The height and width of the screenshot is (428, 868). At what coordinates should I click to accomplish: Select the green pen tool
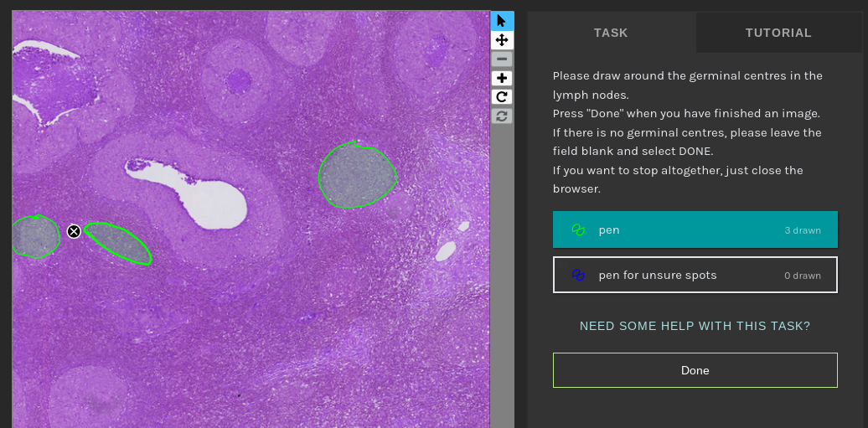pos(695,229)
